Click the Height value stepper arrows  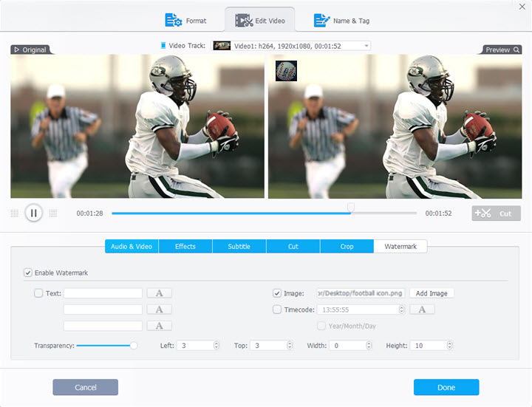(x=449, y=346)
